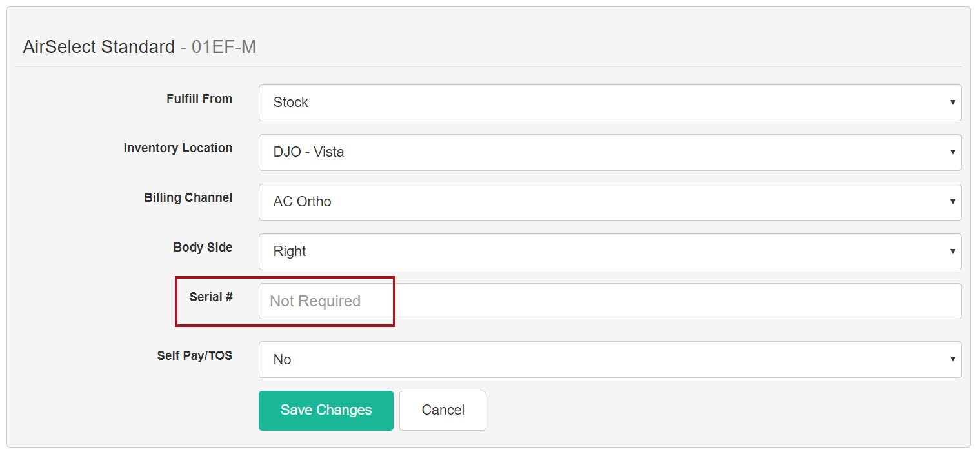The image size is (980, 454).
Task: Click the Inventory Location dropdown arrow
Action: click(x=952, y=152)
